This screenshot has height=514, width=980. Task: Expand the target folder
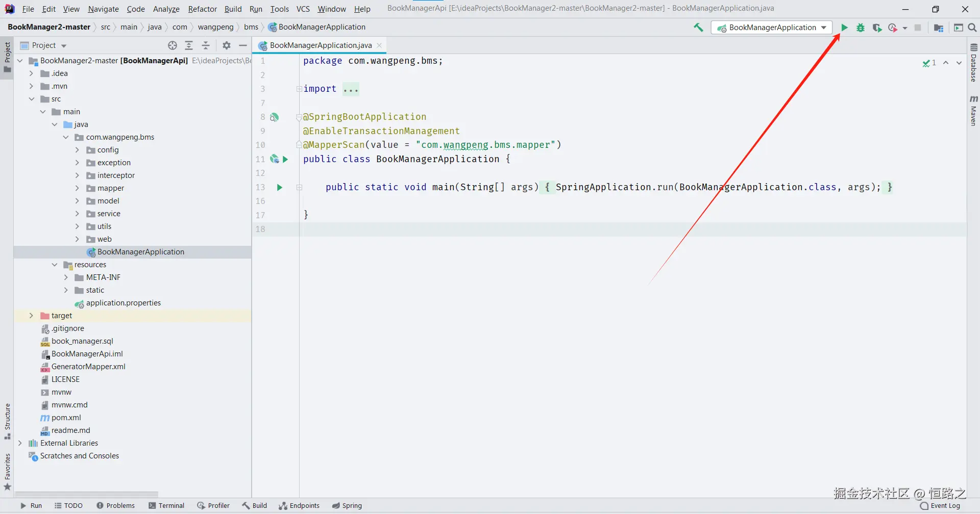(31, 316)
